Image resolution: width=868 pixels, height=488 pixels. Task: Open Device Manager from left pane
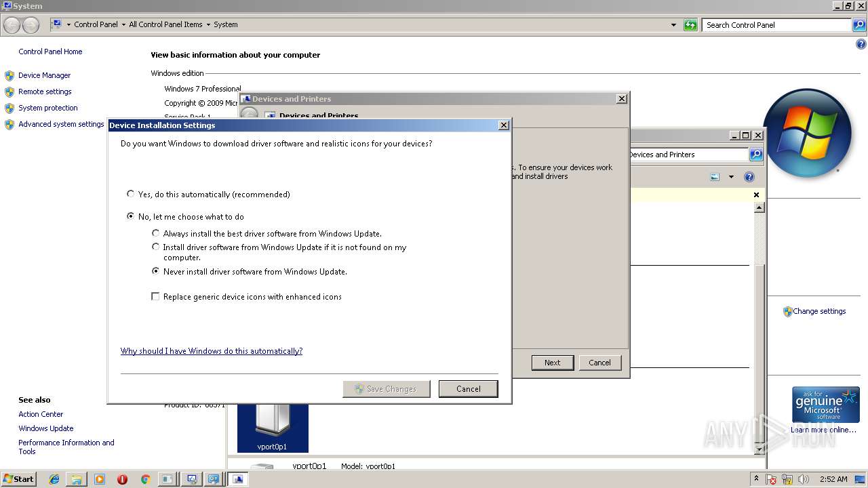pyautogui.click(x=44, y=75)
